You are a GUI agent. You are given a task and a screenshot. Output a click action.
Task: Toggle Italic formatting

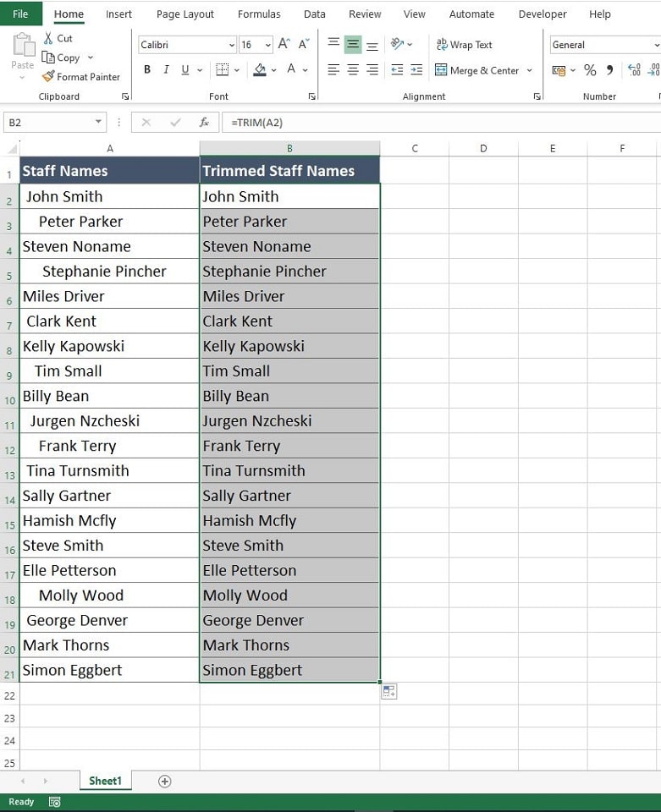point(166,69)
